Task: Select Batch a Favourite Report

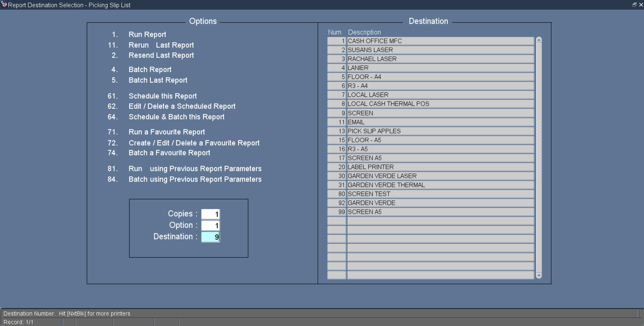Action: [x=169, y=153]
